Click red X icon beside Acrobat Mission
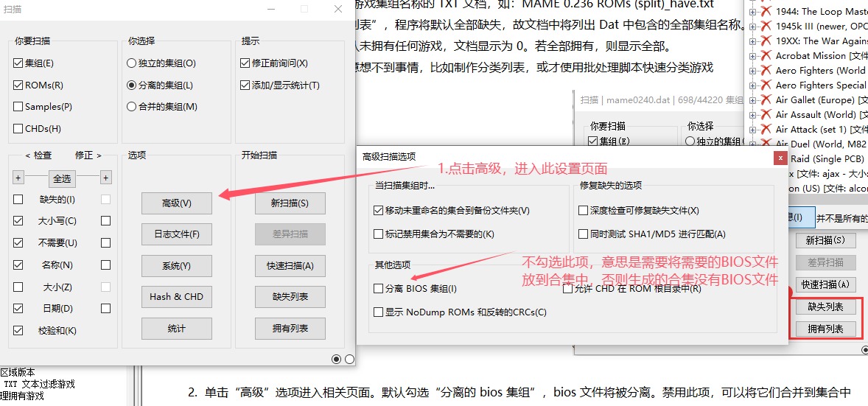Viewport: 868px width, 406px height. [766, 55]
